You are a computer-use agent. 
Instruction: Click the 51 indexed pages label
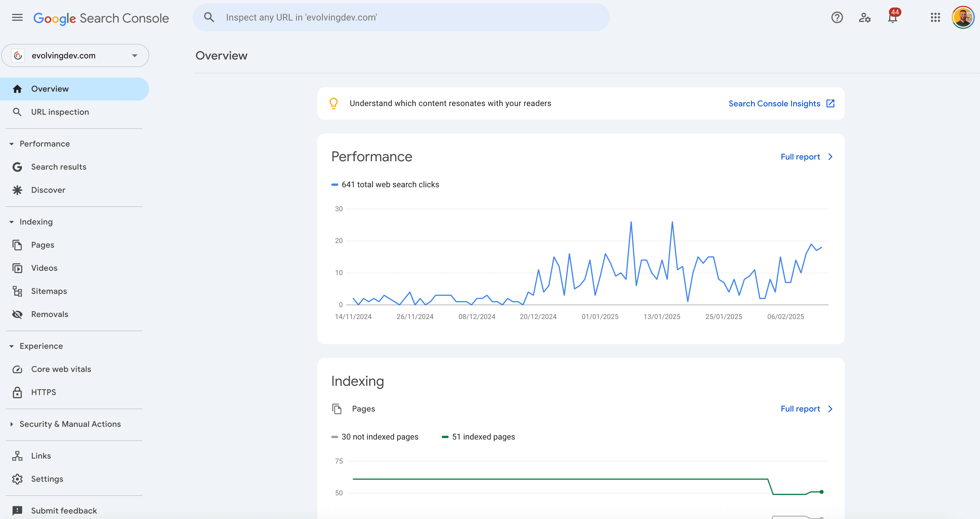483,437
